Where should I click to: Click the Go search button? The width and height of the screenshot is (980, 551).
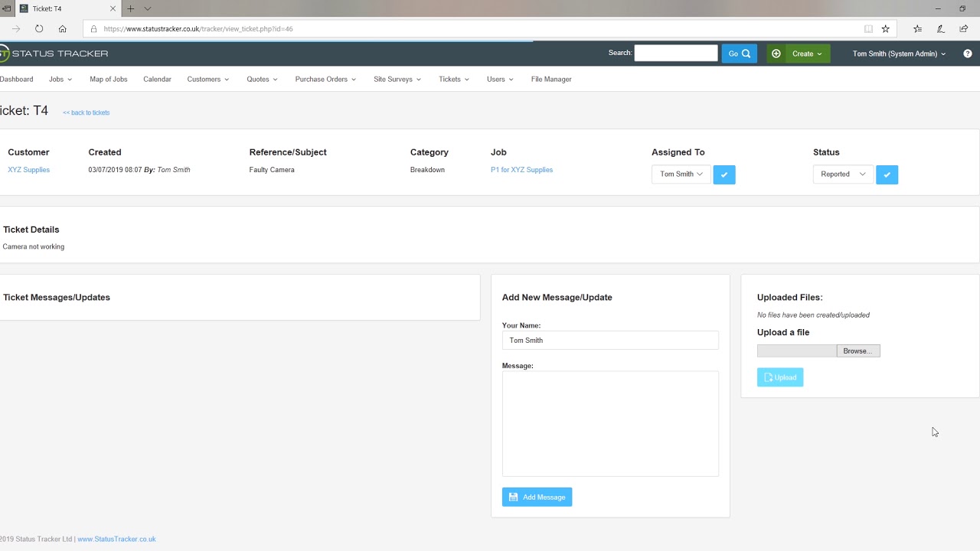coord(739,54)
